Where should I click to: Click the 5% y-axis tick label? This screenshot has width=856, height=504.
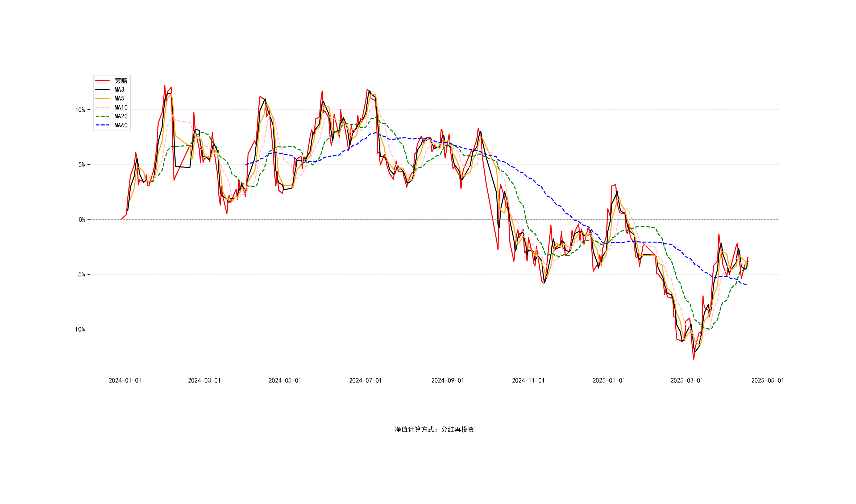tap(82, 165)
